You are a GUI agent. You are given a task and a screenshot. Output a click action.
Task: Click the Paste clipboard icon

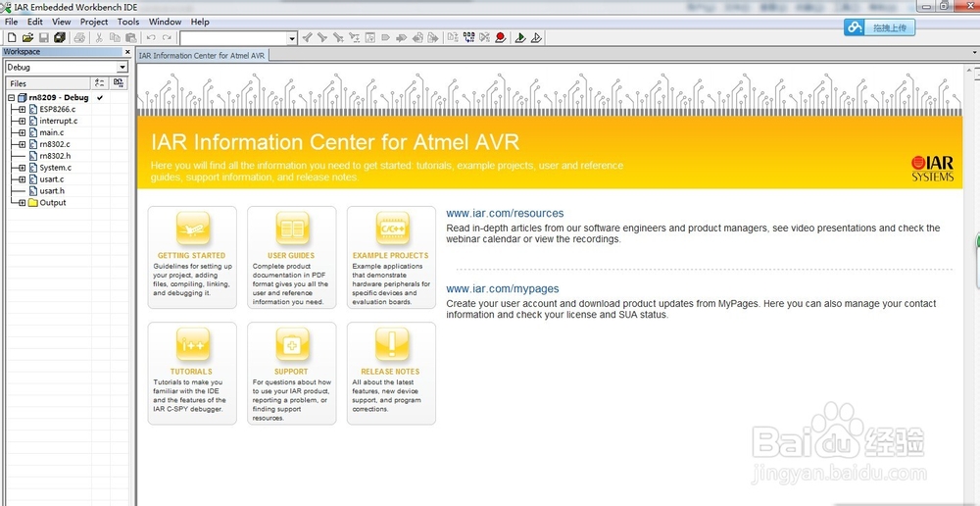coord(130,37)
